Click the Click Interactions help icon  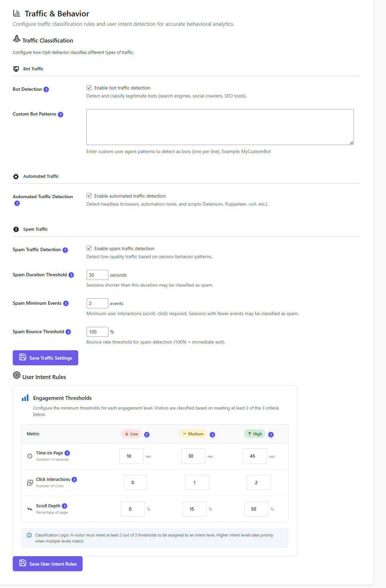point(74,479)
